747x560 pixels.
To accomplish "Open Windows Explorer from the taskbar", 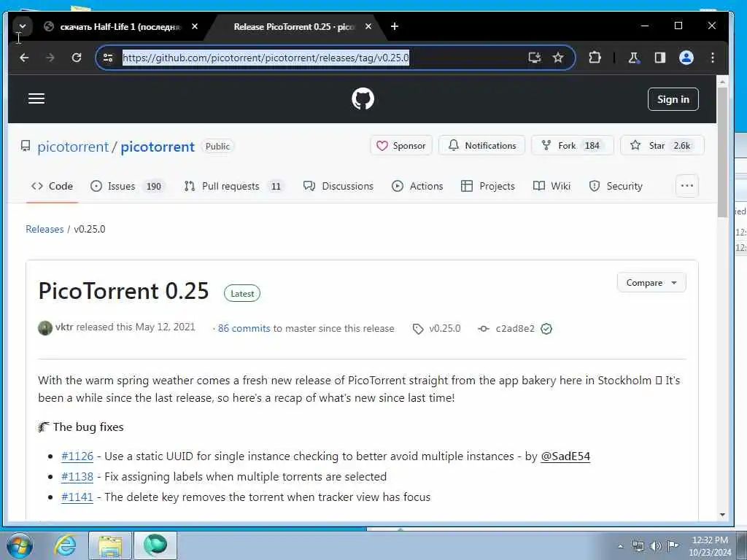I will pos(110,545).
